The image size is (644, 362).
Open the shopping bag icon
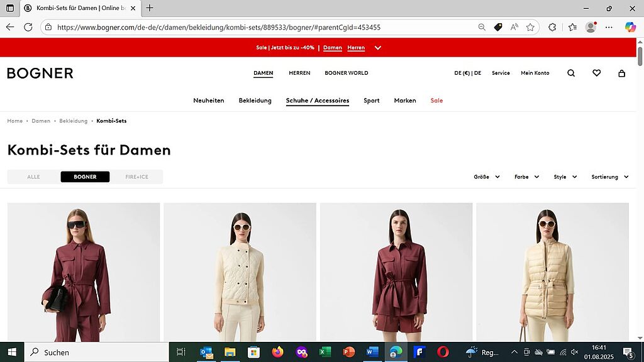[x=622, y=73]
